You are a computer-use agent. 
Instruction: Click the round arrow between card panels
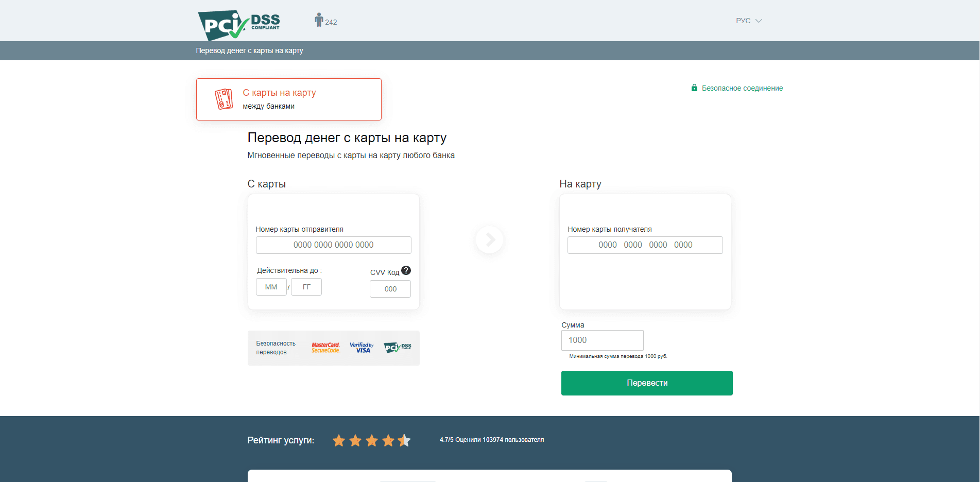point(489,239)
